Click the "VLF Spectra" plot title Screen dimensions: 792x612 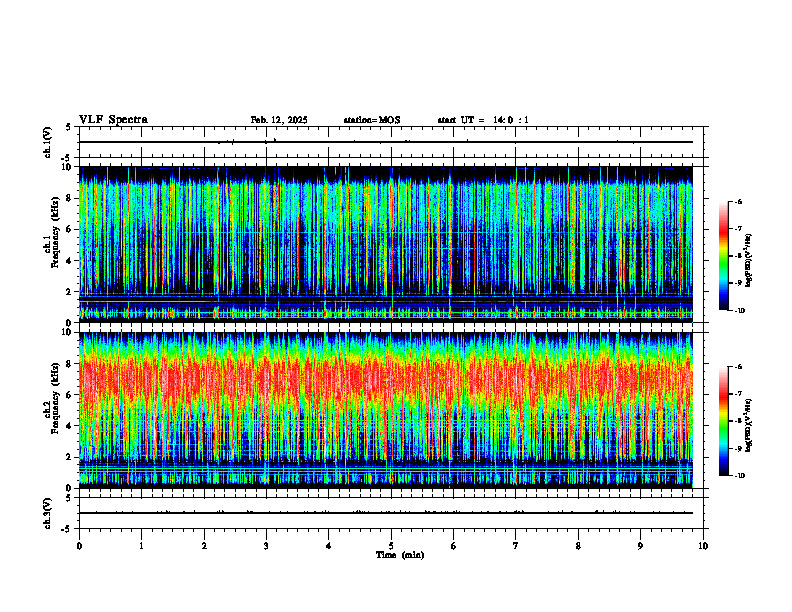[x=113, y=120]
